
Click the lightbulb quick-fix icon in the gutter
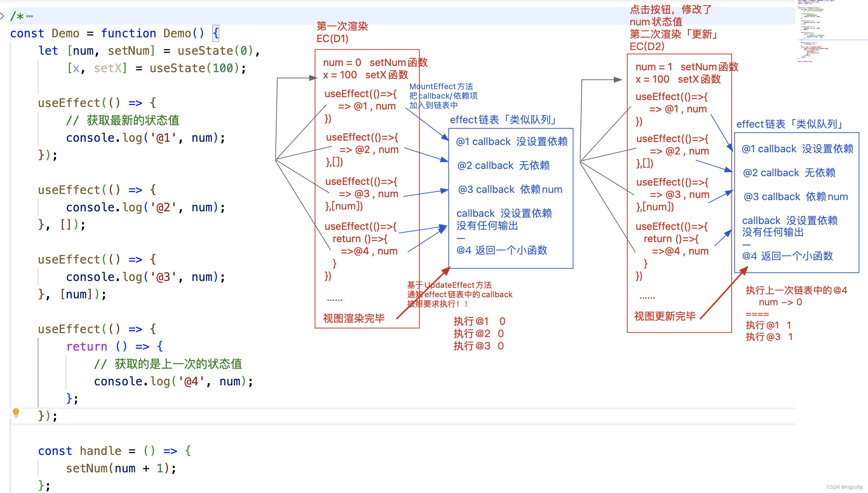tap(16, 413)
